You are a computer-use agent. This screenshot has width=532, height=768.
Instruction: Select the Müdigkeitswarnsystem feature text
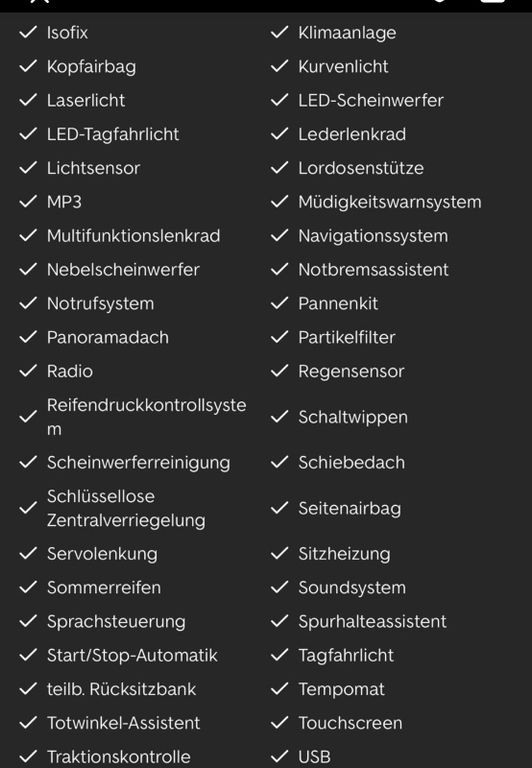pos(389,202)
